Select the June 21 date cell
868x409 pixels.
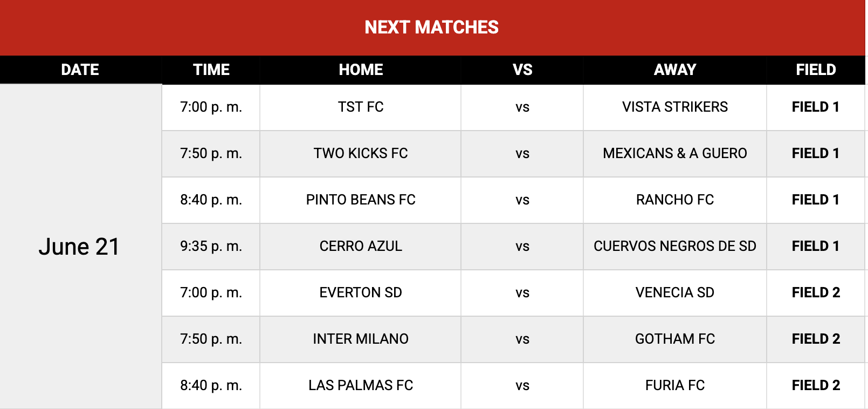click(79, 247)
